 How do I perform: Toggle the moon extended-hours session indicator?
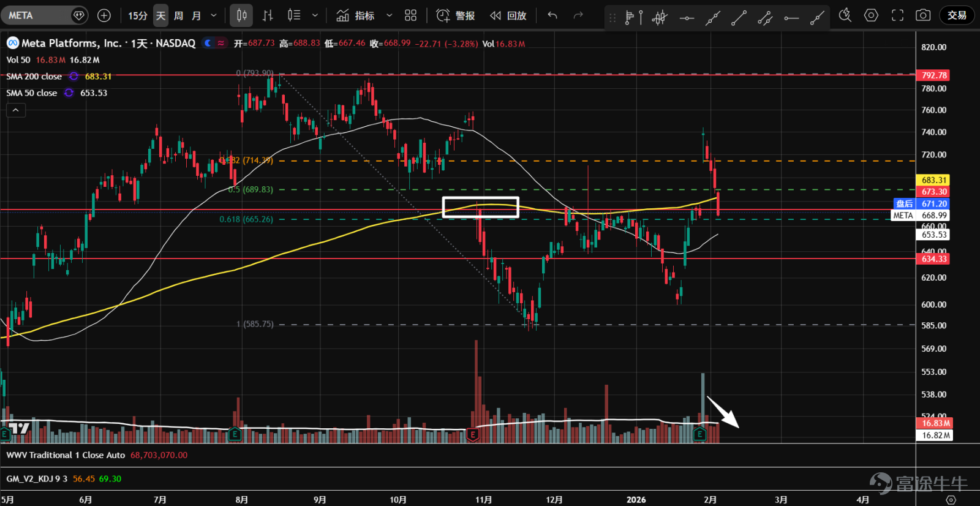[208, 43]
